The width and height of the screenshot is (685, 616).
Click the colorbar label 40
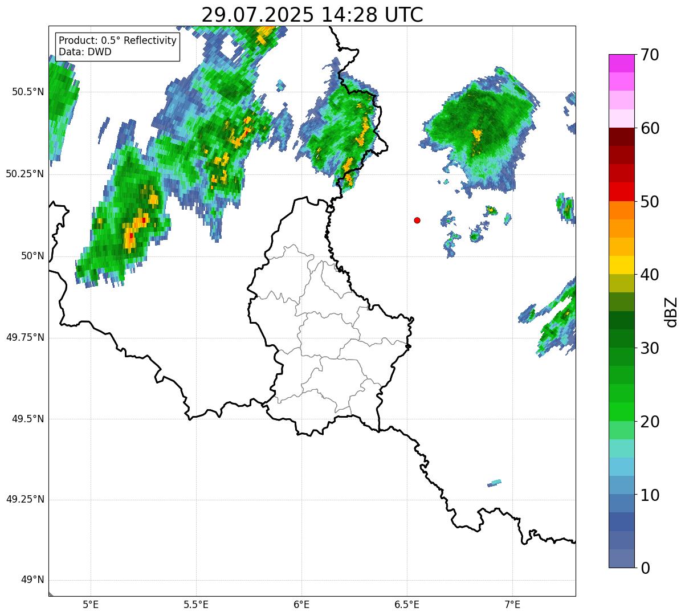point(650,275)
